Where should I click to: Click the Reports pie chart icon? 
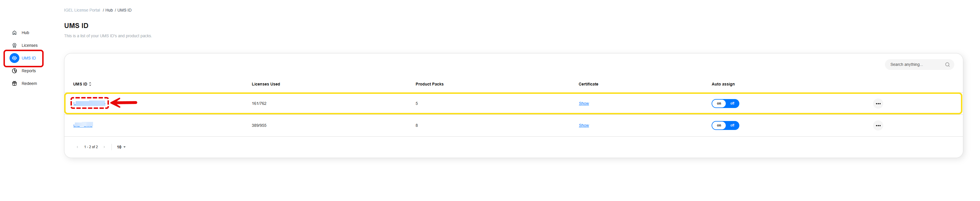tap(14, 71)
